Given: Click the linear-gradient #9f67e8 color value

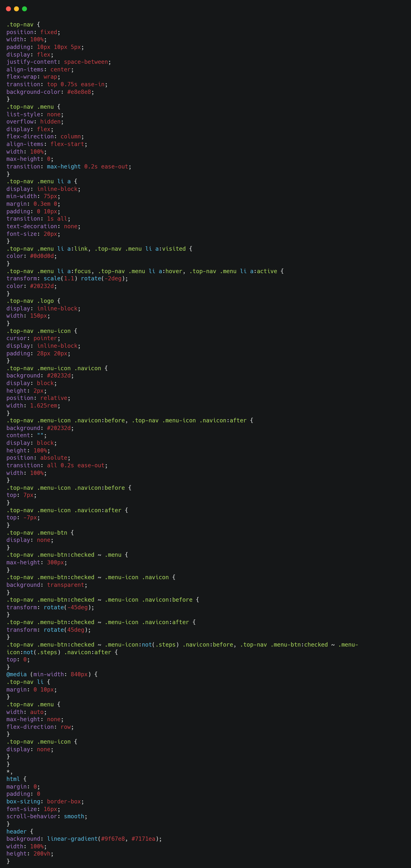Looking at the screenshot, I should click(x=113, y=839).
